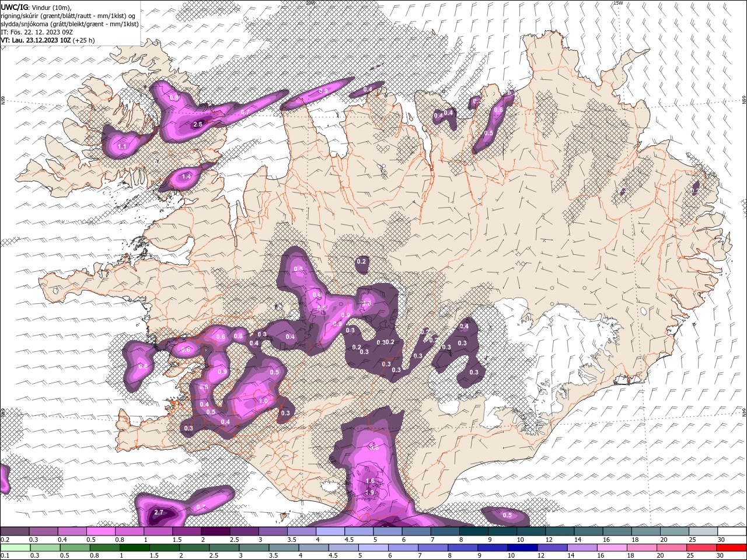
Task: Select the '0.2' label on the upper legend
Action: 5,540
